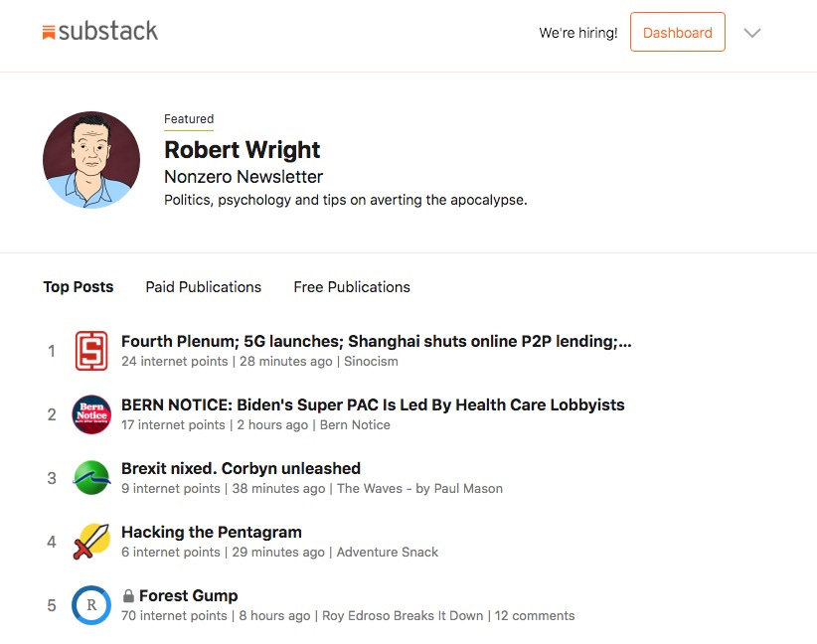Click Adventure Snack sword icon
The width and height of the screenshot is (817, 644).
tap(91, 542)
